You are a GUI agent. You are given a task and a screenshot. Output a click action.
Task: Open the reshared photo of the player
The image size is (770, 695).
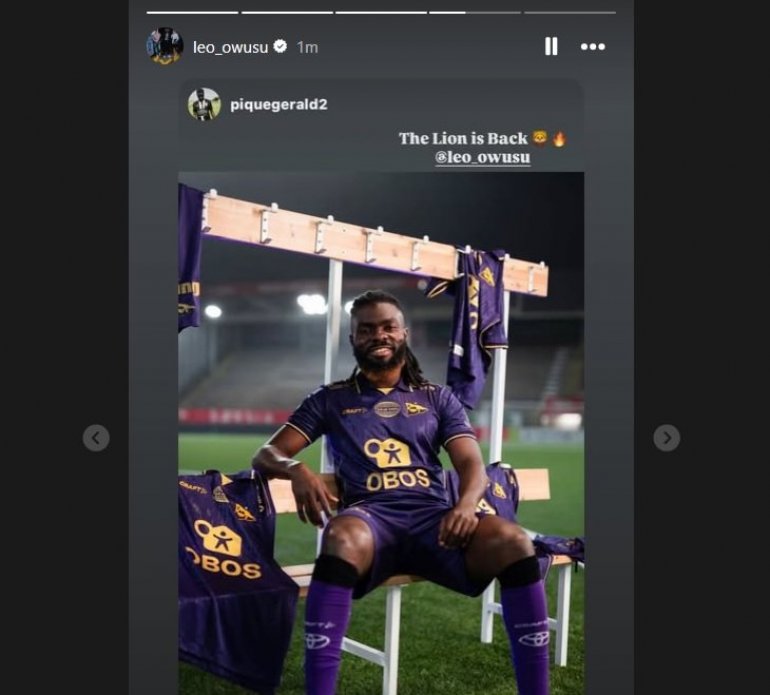point(381,430)
